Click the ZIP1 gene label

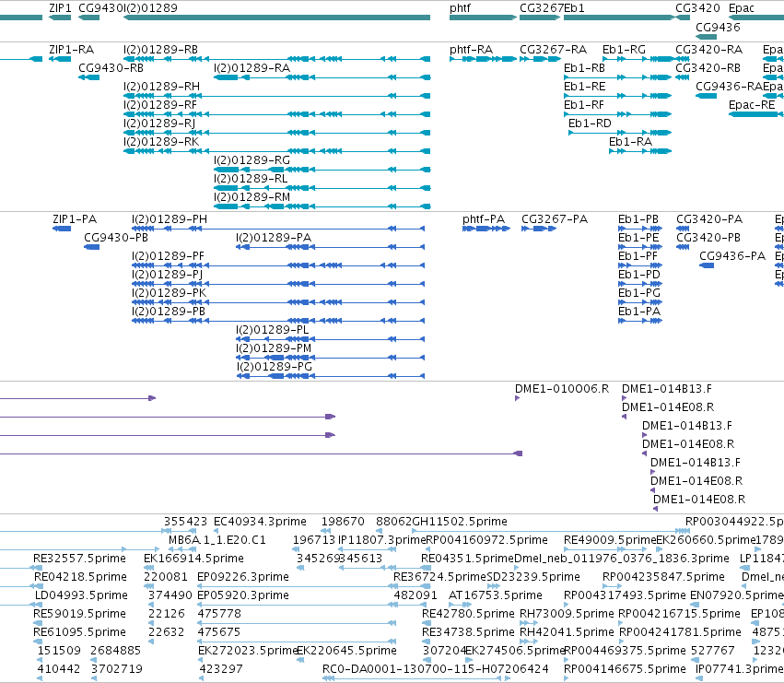(x=60, y=8)
